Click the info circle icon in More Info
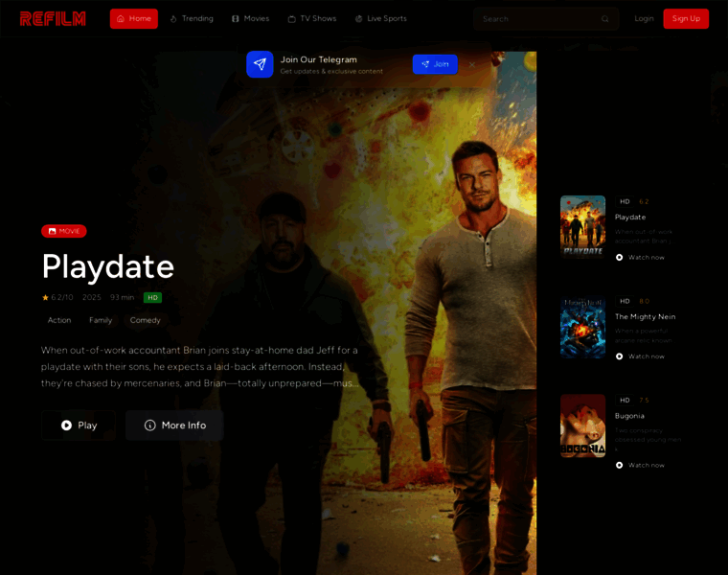The image size is (728, 575). 150,425
